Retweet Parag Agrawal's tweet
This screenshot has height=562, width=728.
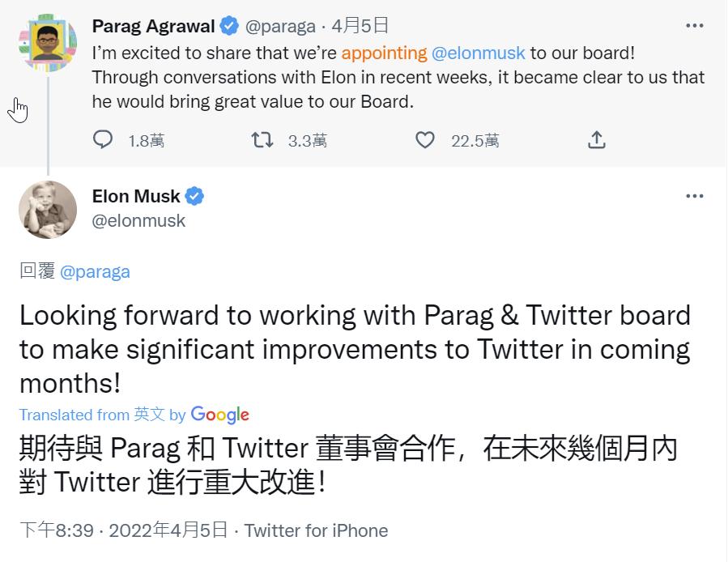(262, 140)
